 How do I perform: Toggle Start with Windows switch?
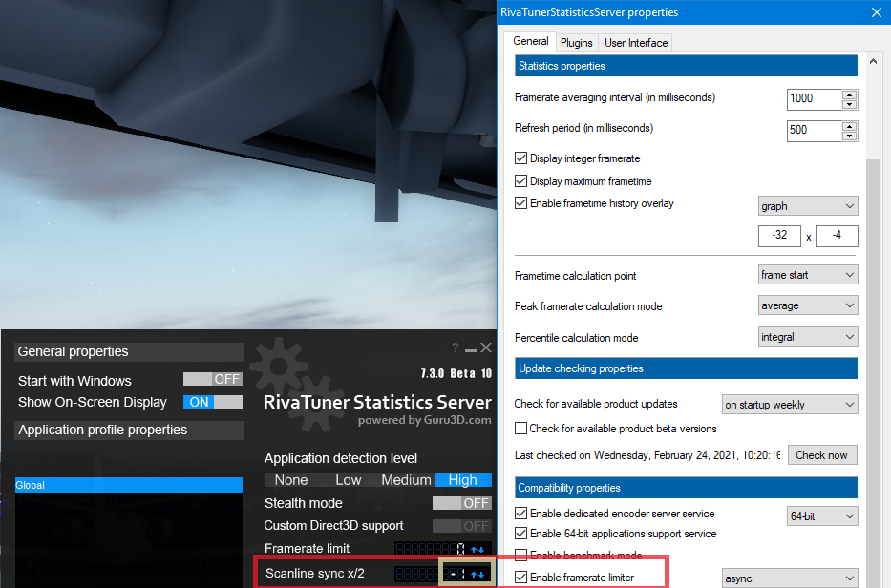pyautogui.click(x=213, y=379)
